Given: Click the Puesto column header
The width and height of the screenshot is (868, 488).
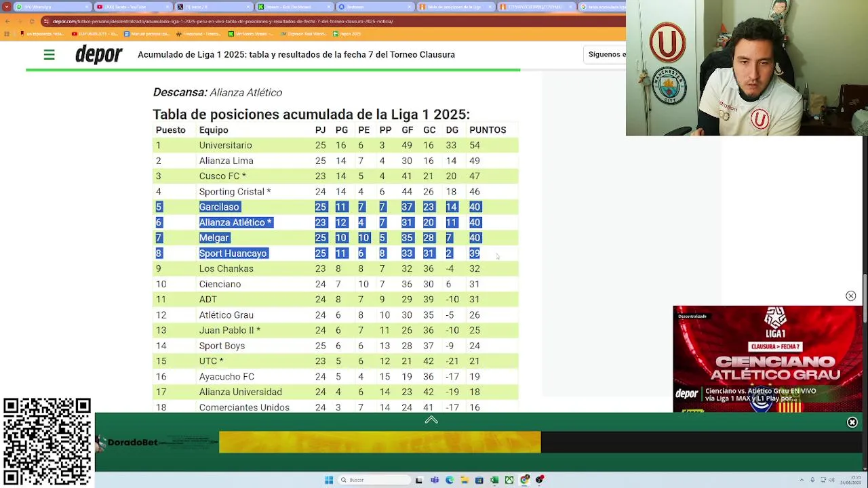Looking at the screenshot, I should tap(171, 130).
